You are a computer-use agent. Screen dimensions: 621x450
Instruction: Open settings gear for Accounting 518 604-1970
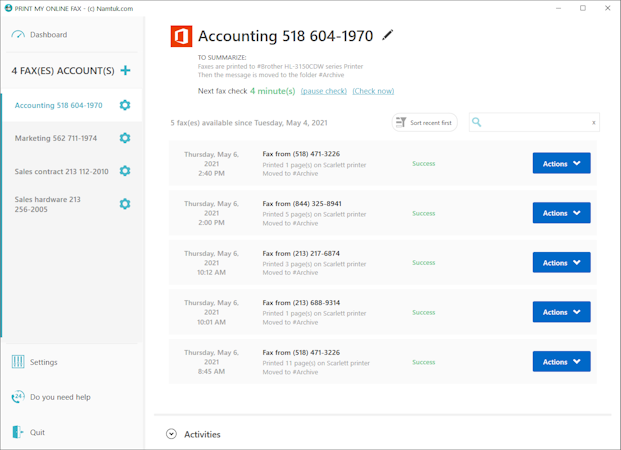(125, 105)
